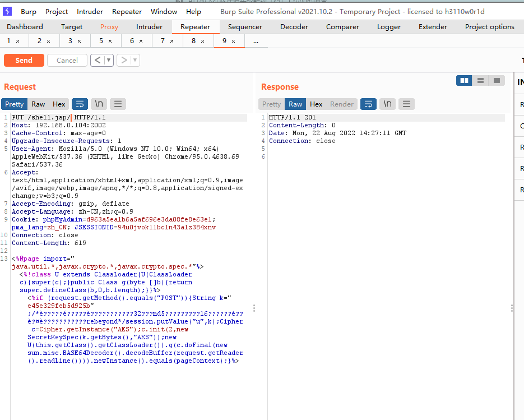Click the response Date header line

point(337,133)
